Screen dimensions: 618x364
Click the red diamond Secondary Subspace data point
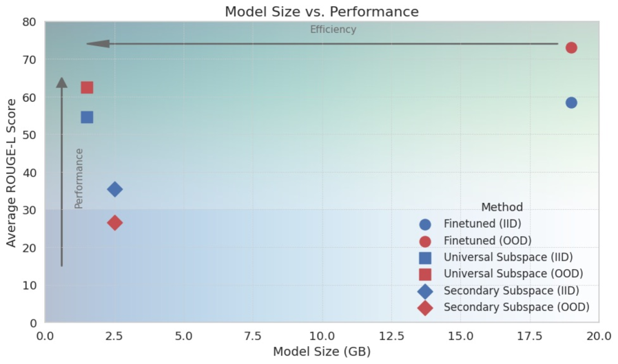[115, 222]
